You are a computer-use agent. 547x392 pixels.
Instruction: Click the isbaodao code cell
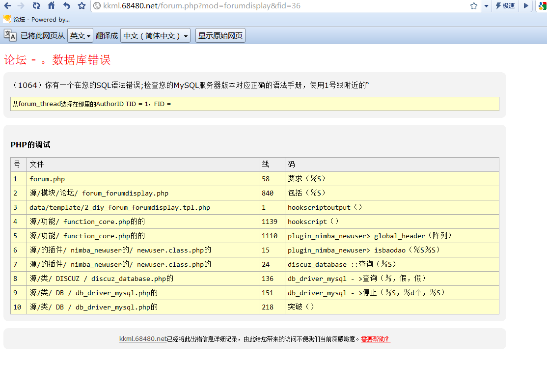click(x=392, y=250)
